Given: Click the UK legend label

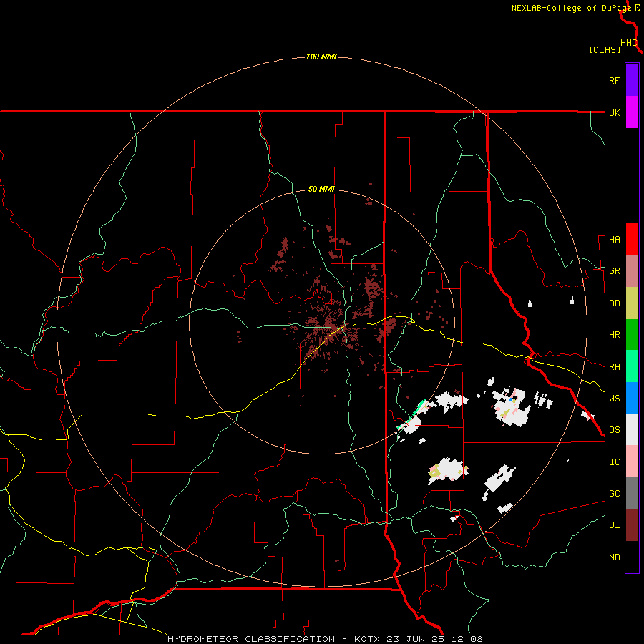Looking at the screenshot, I should click(x=614, y=112).
